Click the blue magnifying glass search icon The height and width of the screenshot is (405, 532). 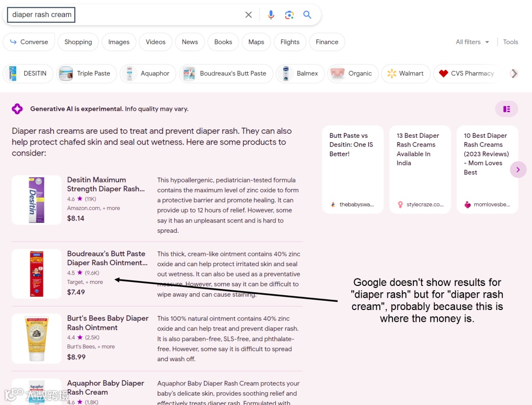tap(307, 15)
